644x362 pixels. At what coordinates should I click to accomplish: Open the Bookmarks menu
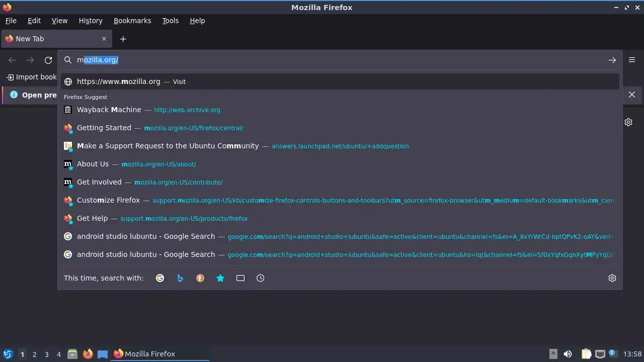point(132,21)
